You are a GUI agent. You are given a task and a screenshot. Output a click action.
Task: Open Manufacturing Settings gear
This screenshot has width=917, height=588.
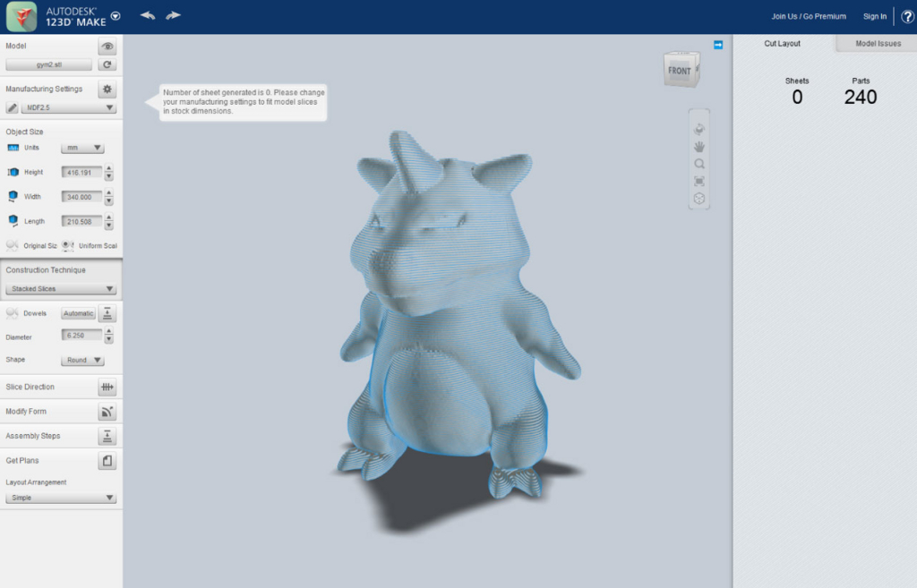pyautogui.click(x=107, y=89)
